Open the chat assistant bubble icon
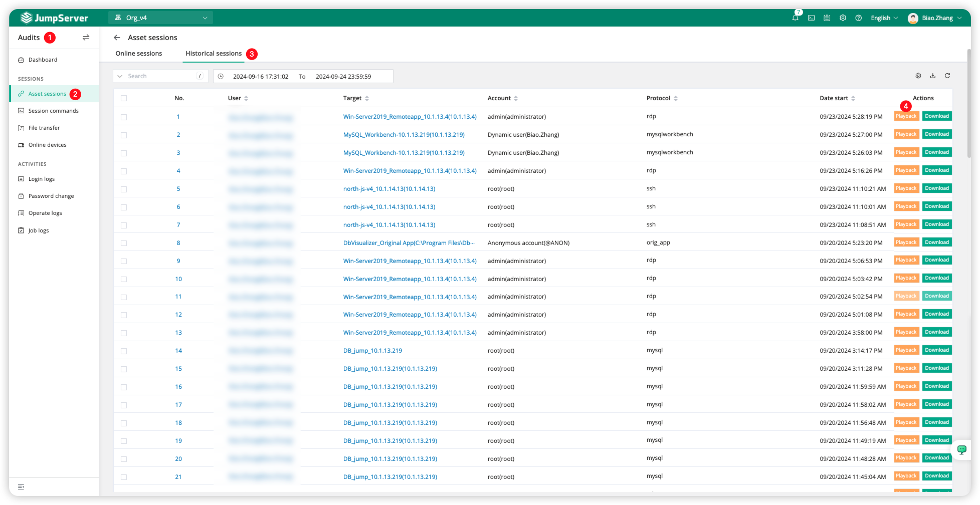The image size is (980, 505). (962, 449)
